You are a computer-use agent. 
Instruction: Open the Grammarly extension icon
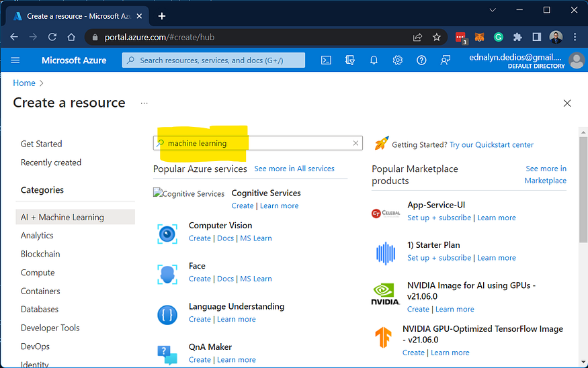tap(499, 37)
